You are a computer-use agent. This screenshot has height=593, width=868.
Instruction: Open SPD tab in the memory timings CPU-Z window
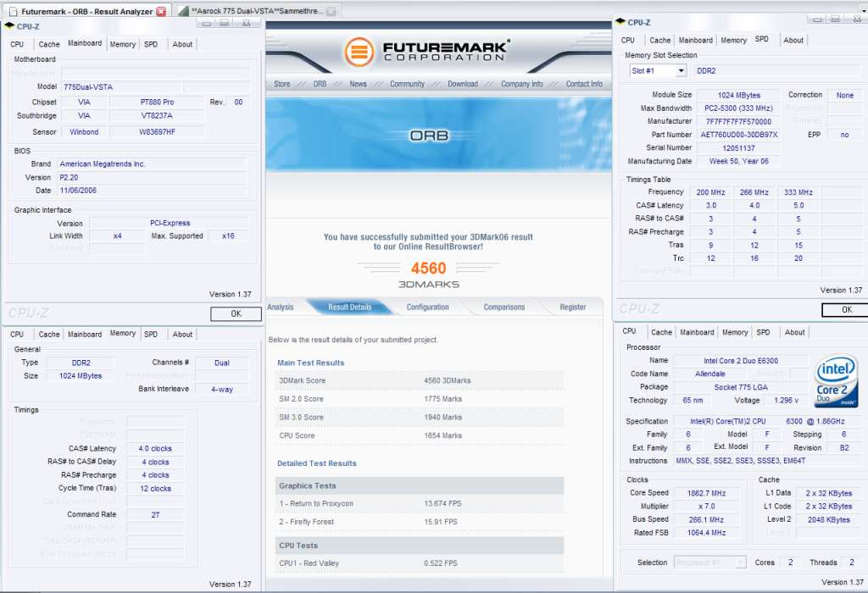(151, 335)
